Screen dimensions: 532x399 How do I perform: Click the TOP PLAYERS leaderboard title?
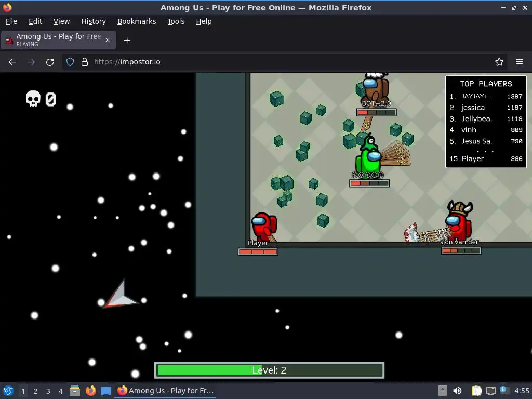pyautogui.click(x=486, y=84)
